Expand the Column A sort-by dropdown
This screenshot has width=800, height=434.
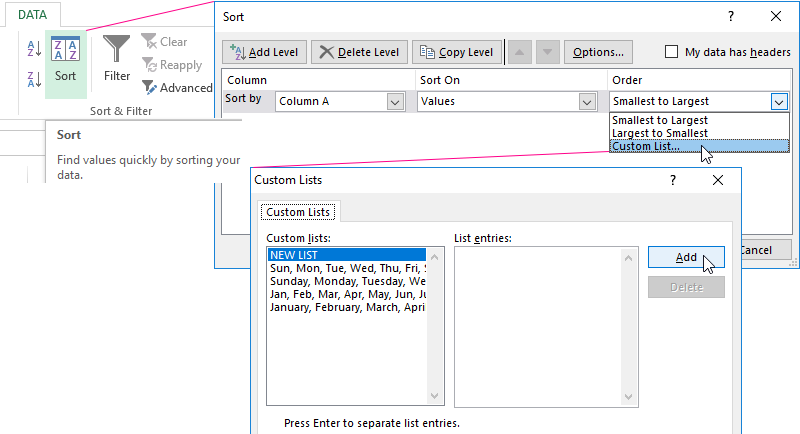tap(394, 101)
